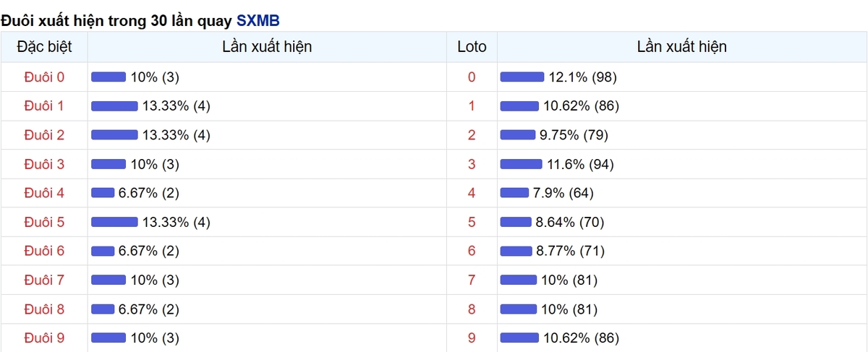Click the Đuôi 1 label

[44, 106]
